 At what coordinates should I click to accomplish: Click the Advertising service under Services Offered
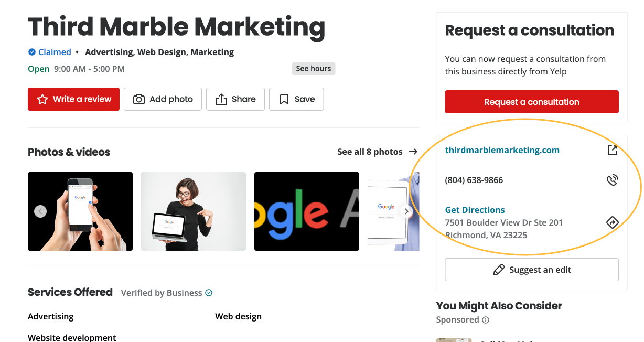tap(51, 316)
